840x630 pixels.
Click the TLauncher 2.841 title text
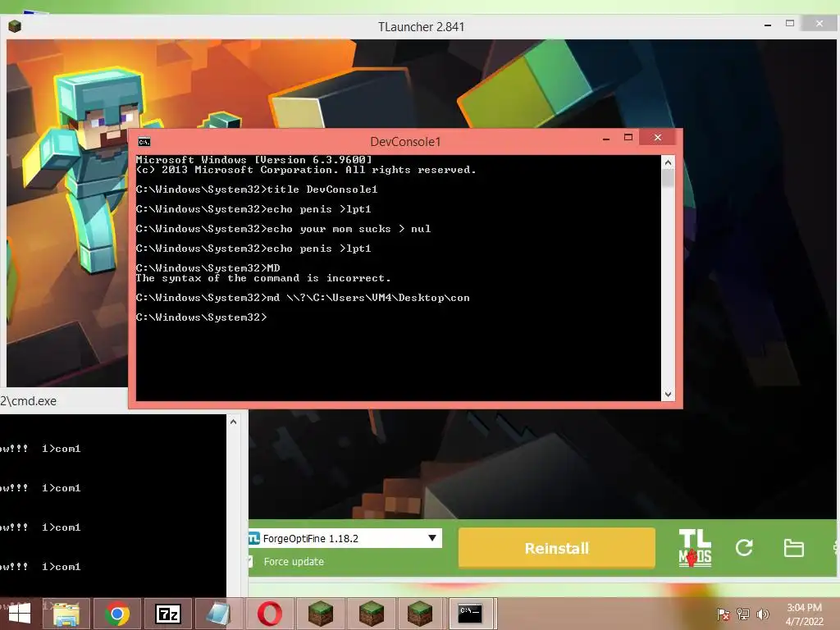[421, 27]
